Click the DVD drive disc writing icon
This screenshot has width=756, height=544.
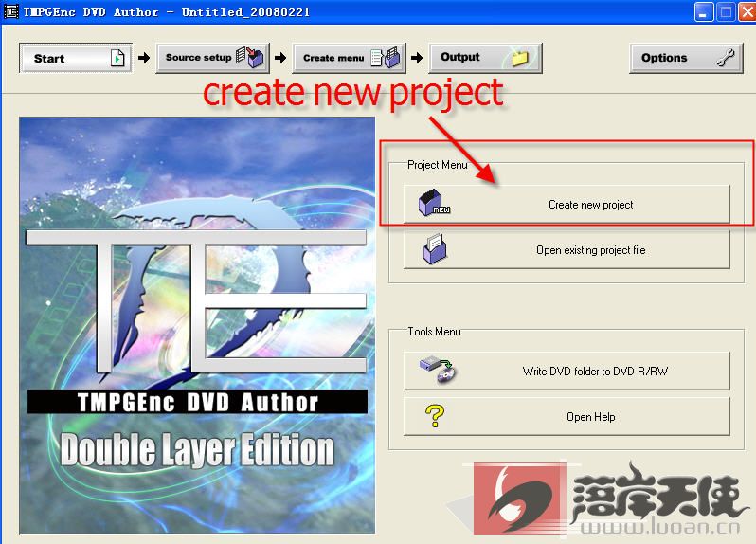(438, 370)
